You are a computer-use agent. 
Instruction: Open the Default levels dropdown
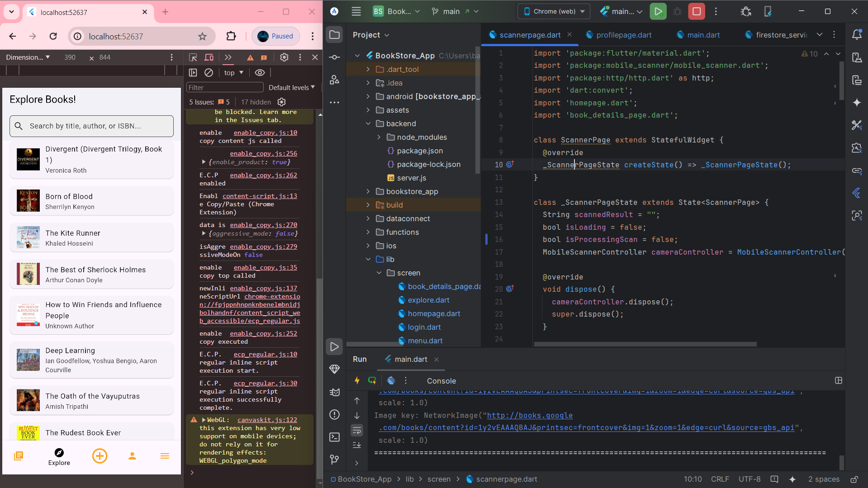point(291,87)
